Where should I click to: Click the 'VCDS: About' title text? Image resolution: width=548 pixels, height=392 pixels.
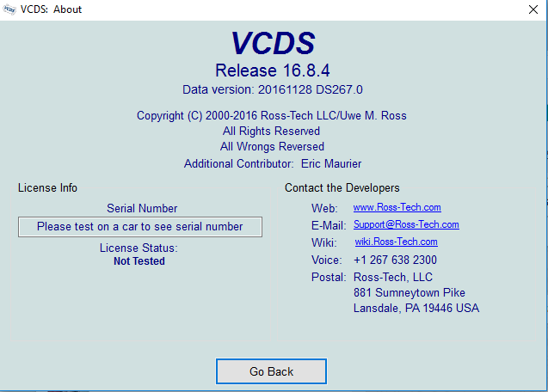51,9
